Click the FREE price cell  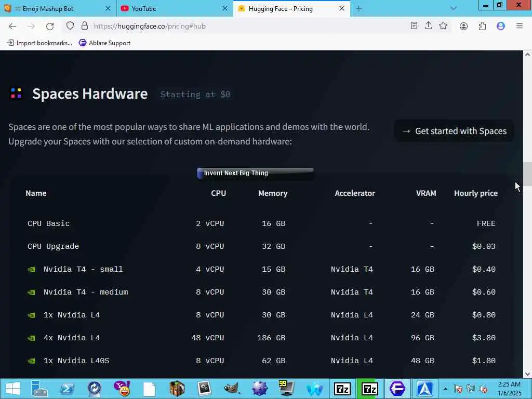pyautogui.click(x=486, y=223)
